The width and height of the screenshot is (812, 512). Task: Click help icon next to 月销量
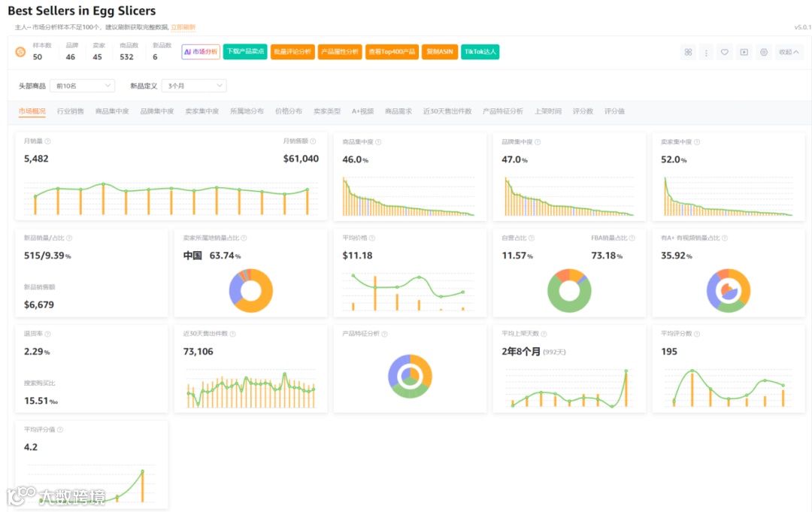tap(47, 141)
